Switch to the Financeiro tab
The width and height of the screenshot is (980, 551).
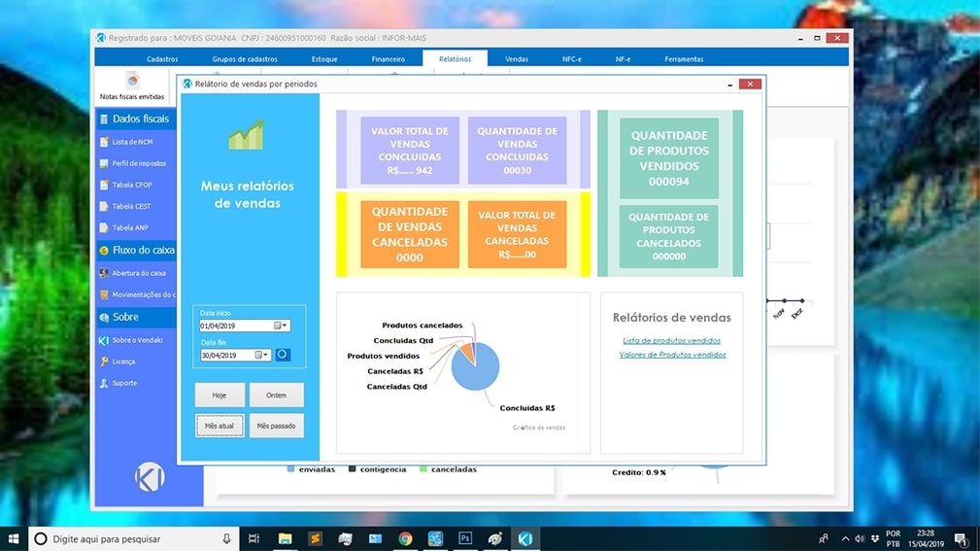pos(389,59)
